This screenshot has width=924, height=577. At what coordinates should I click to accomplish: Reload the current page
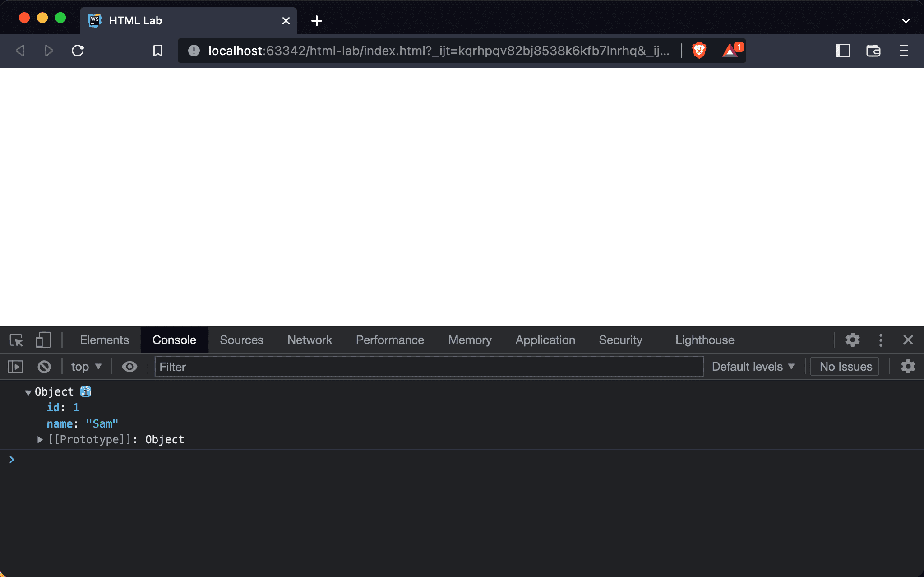pos(78,51)
